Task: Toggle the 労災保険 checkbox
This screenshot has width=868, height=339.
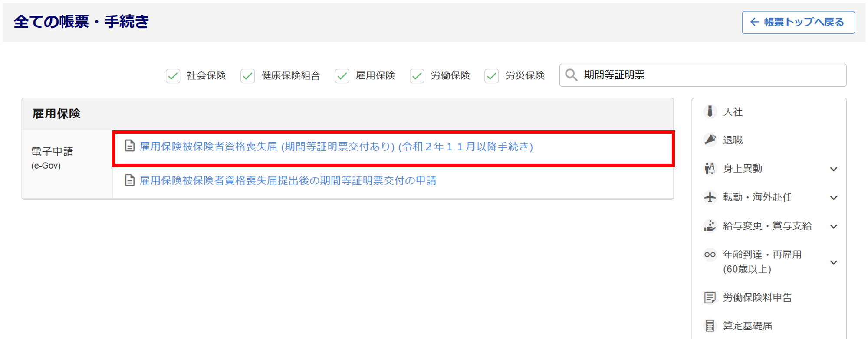Action: tap(492, 76)
